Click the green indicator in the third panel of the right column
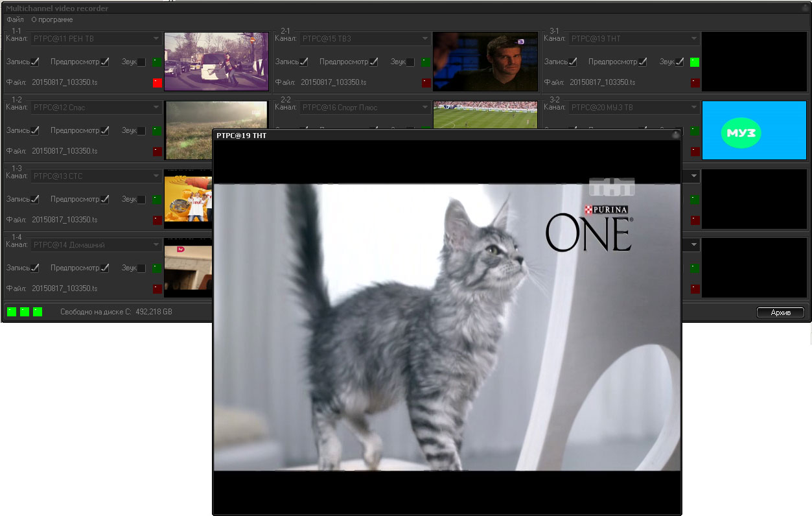The height and width of the screenshot is (516, 812). (x=695, y=200)
